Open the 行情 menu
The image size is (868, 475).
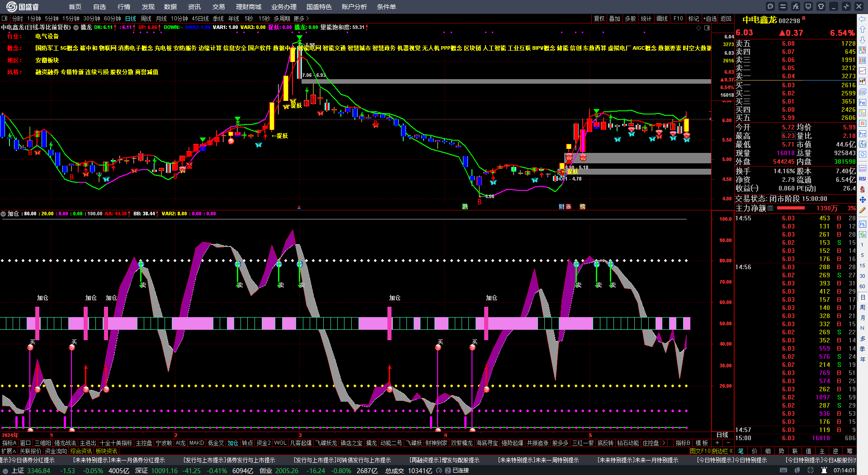[124, 6]
